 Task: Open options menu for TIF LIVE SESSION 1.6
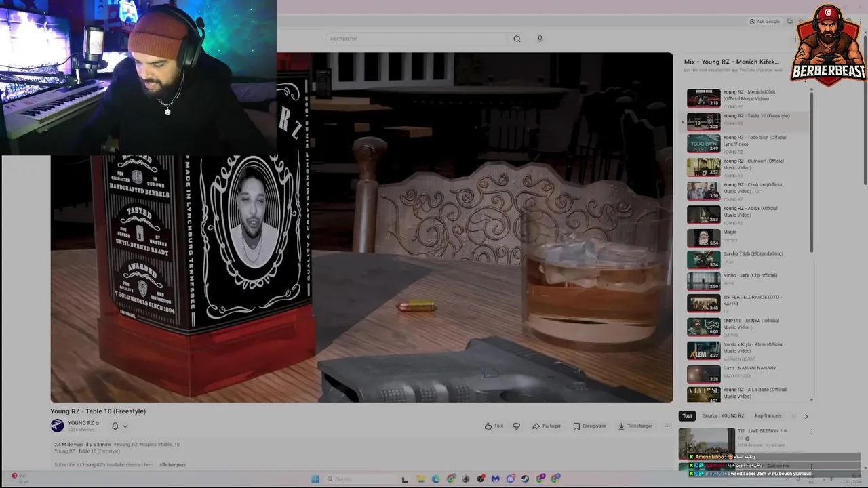click(811, 432)
